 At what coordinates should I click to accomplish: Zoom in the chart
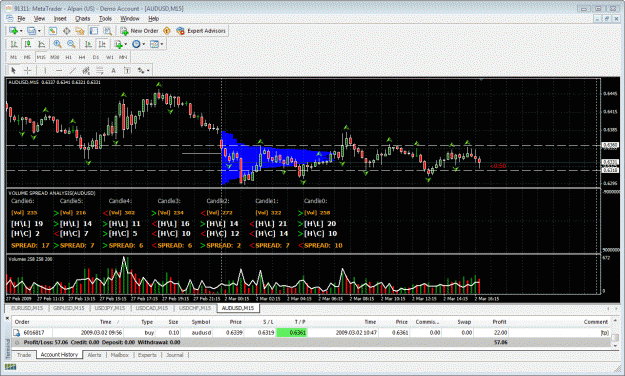(57, 44)
